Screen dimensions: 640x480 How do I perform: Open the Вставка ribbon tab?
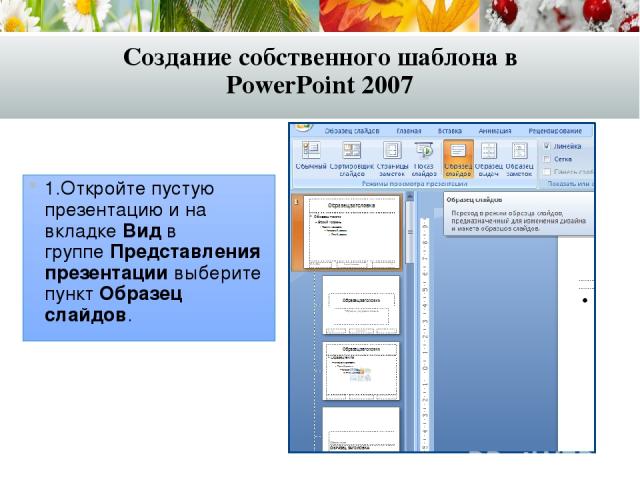pyautogui.click(x=449, y=131)
